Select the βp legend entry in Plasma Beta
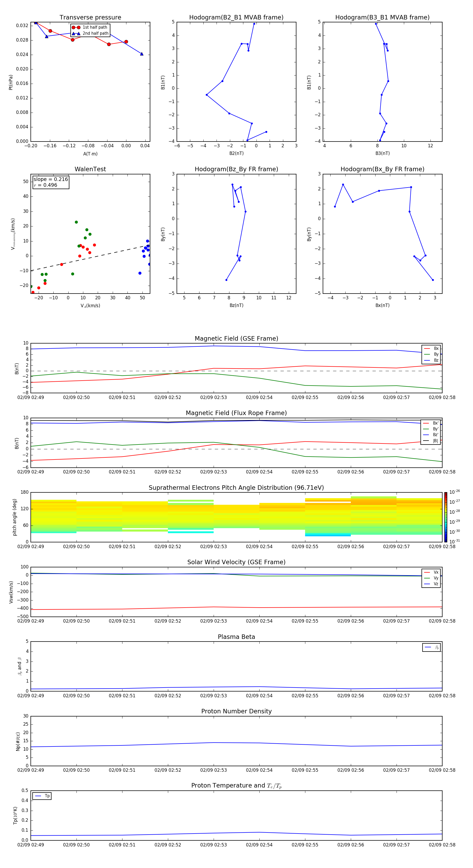473x868 pixels. [431, 647]
